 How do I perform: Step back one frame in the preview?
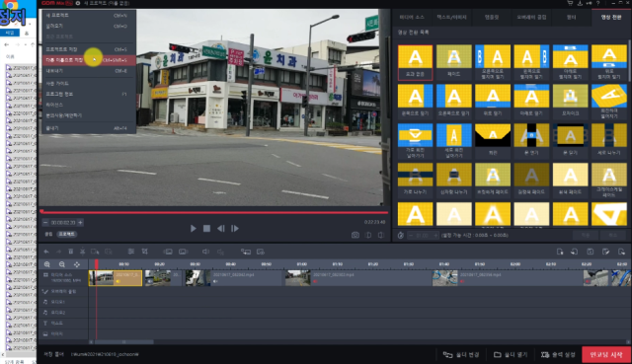(221, 228)
